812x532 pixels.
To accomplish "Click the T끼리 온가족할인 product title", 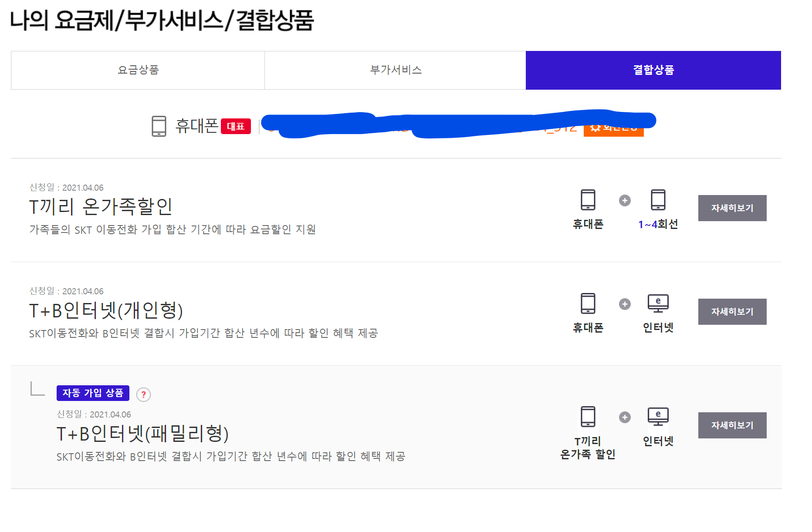I will click(101, 206).
